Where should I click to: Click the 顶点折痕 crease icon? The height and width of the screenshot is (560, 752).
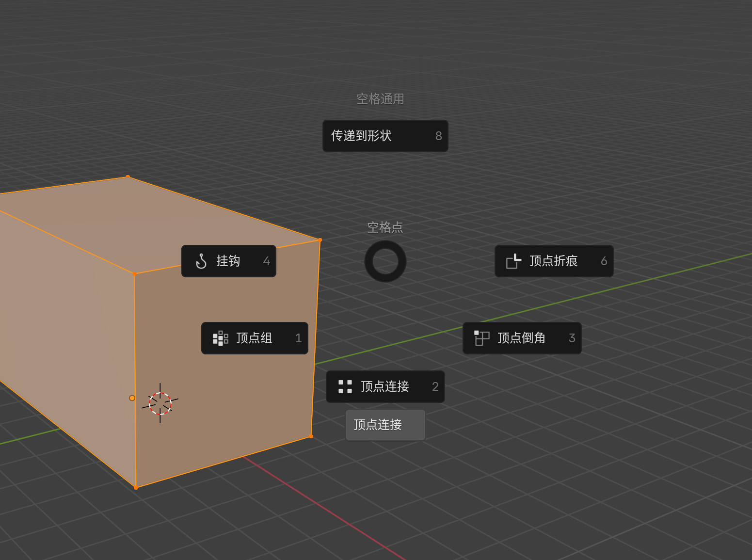[513, 261]
